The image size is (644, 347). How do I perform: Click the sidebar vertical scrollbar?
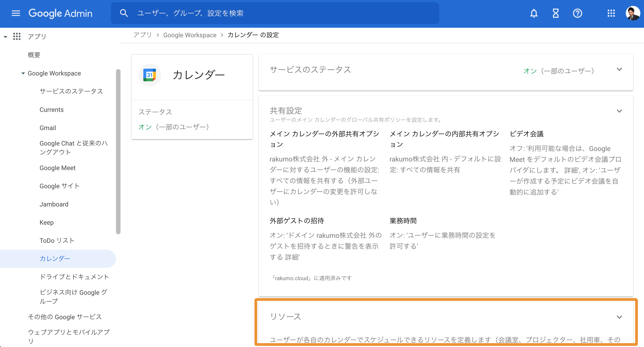click(x=118, y=152)
